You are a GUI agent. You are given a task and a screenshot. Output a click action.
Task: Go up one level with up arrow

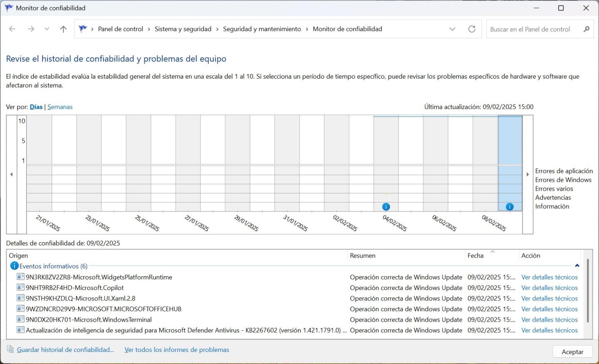point(63,29)
